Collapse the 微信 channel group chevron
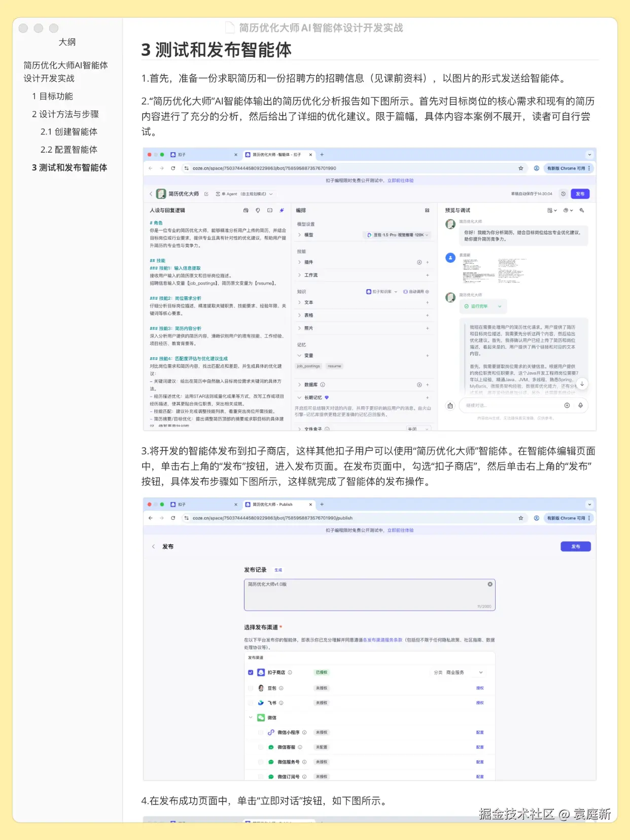Screen dimensions: 630x840 (251, 718)
